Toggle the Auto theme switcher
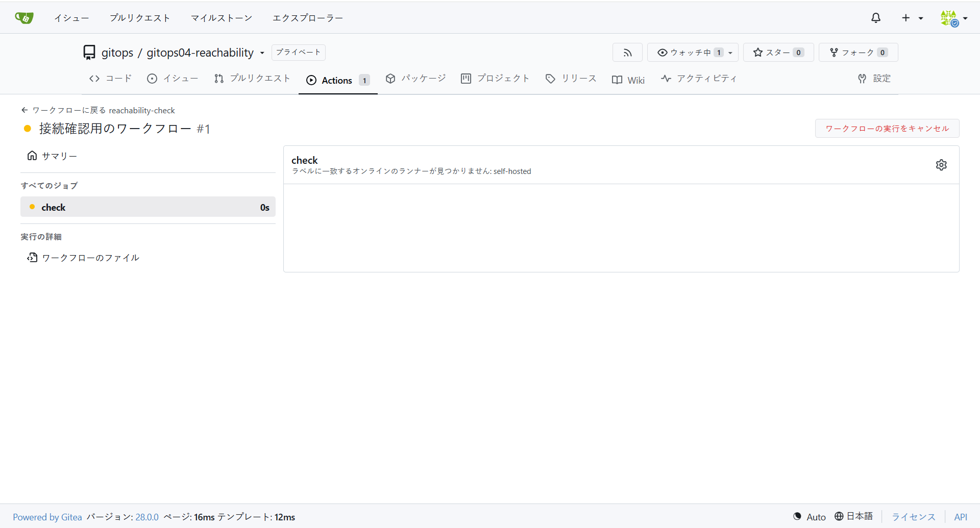The width and height of the screenshot is (980, 528). pyautogui.click(x=810, y=517)
